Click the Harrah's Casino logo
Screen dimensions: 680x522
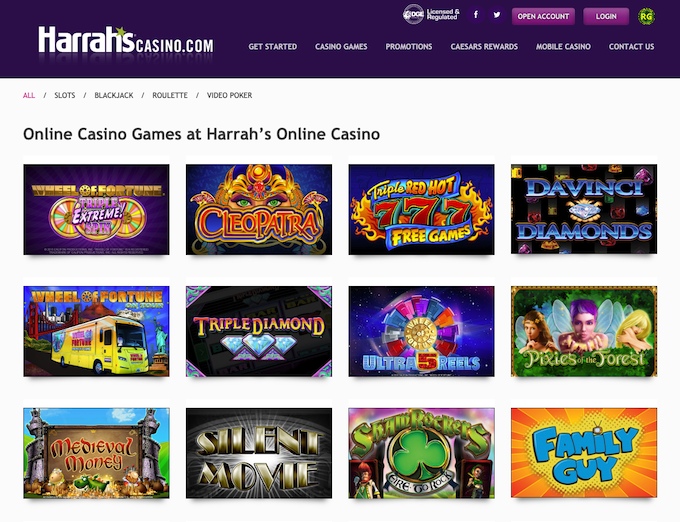[126, 41]
